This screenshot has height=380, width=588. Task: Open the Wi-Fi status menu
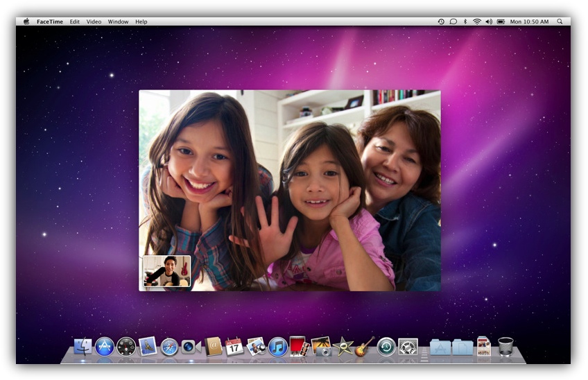476,21
